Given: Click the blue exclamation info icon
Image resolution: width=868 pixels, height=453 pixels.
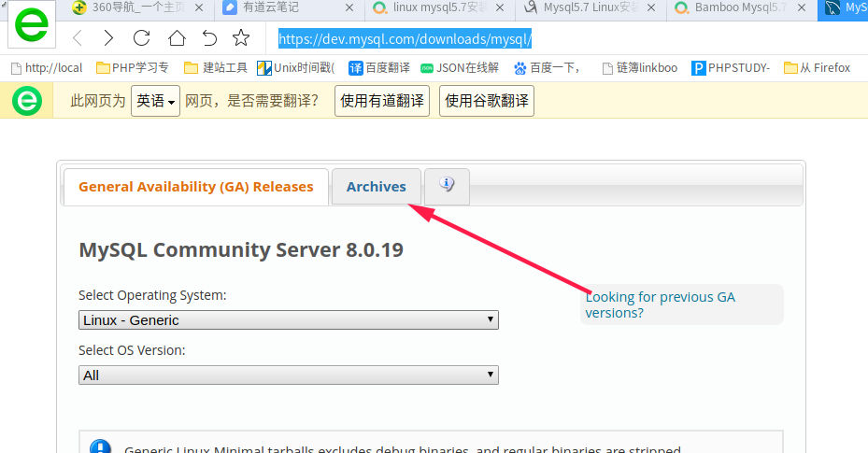Looking at the screenshot, I should (101, 446).
